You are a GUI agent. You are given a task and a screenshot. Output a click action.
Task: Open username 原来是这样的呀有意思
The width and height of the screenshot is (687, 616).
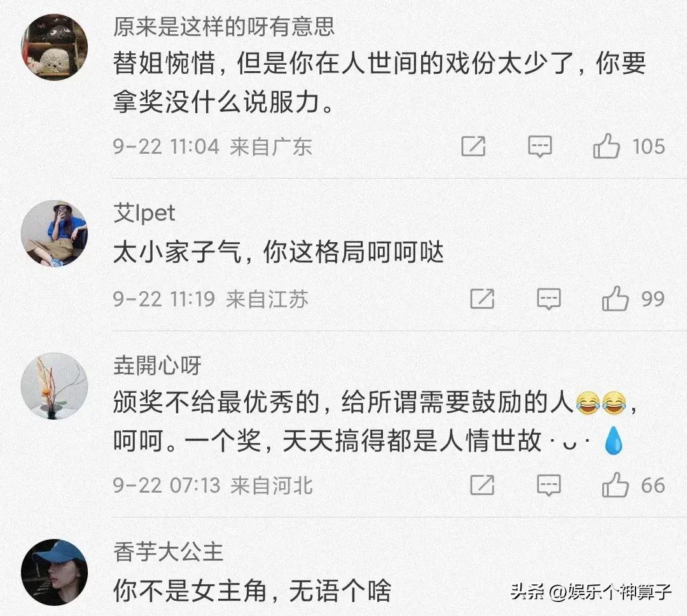pos(224,27)
